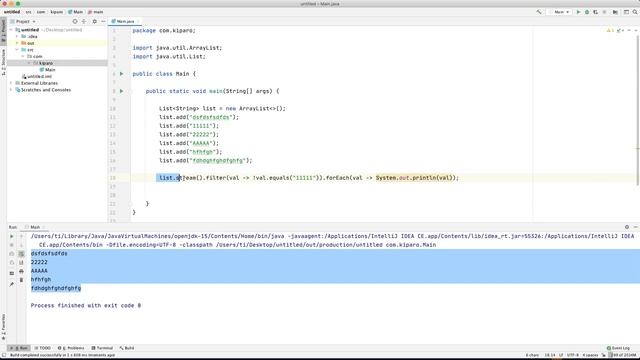Open Search Everywhere magnifier icon
Viewport: 640px width, 360px height.
tap(635, 12)
